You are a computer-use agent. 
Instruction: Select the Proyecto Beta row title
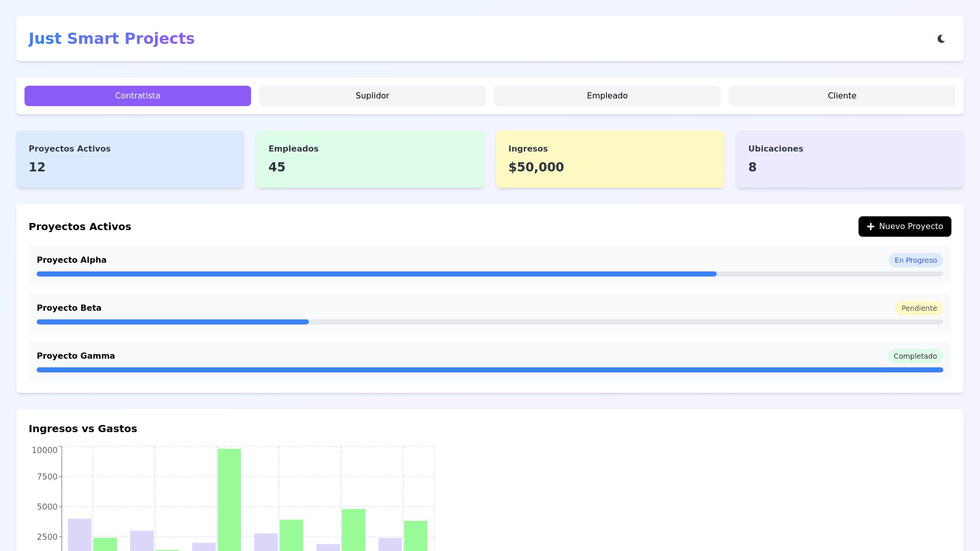click(x=69, y=308)
